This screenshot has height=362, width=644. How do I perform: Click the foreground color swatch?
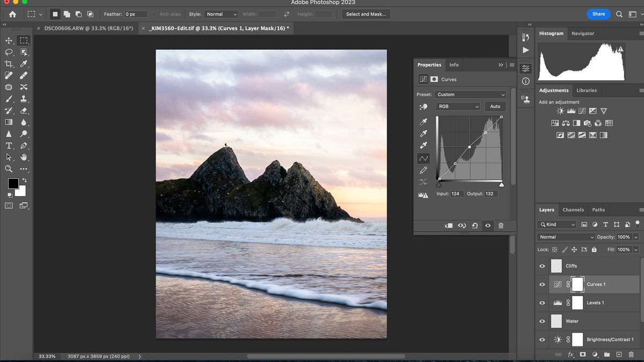tap(13, 184)
